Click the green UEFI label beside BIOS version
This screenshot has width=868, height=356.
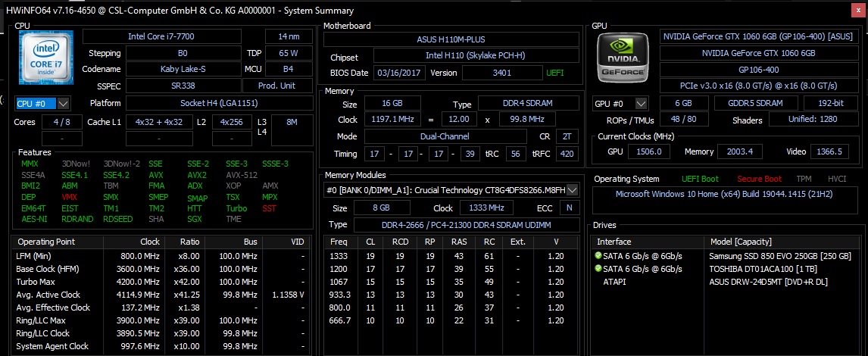click(x=555, y=73)
